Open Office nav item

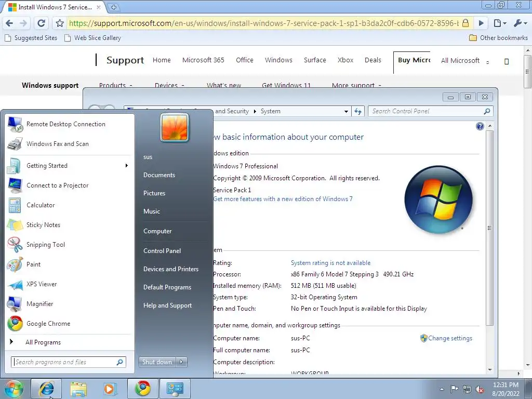[245, 60]
